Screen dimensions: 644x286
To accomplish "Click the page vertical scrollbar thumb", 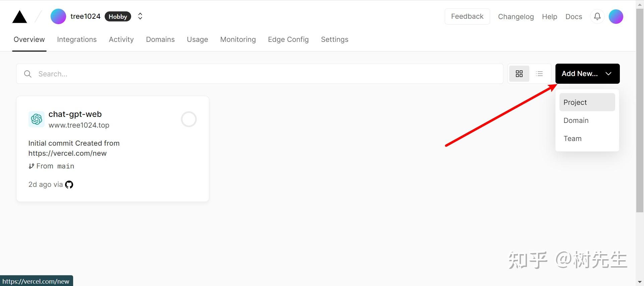I will [640, 111].
